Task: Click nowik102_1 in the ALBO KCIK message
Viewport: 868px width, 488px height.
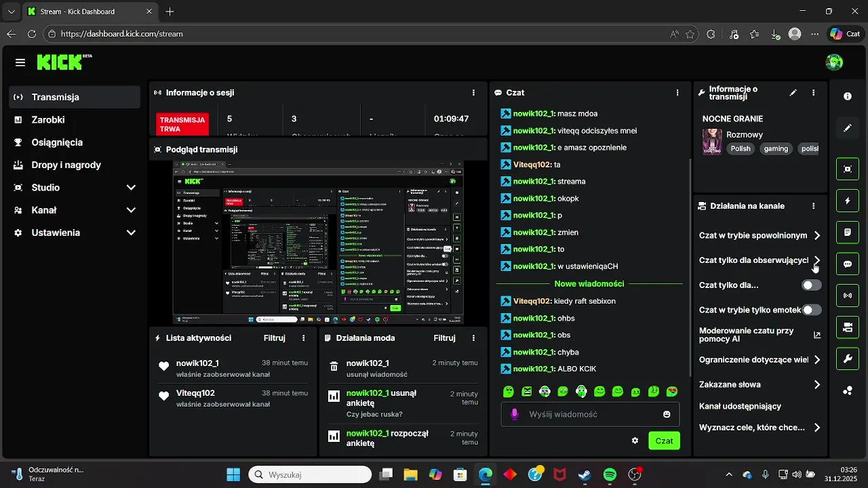Action: [534, 369]
